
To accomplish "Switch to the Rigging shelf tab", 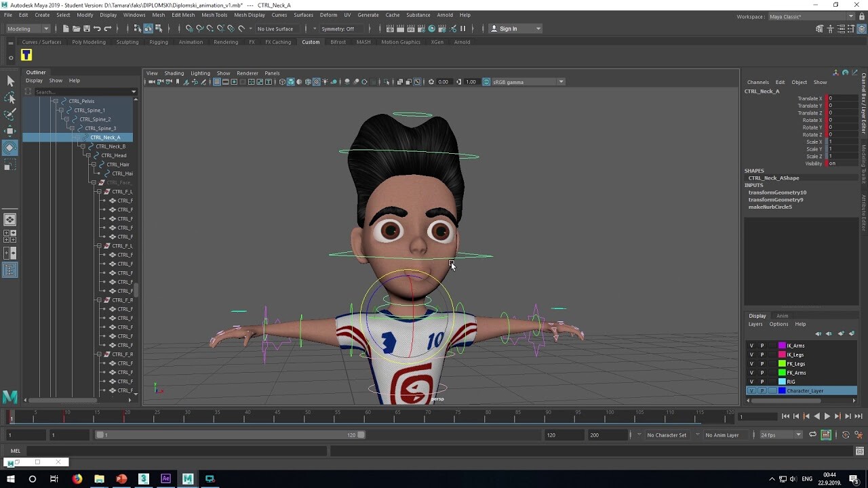I will click(157, 41).
